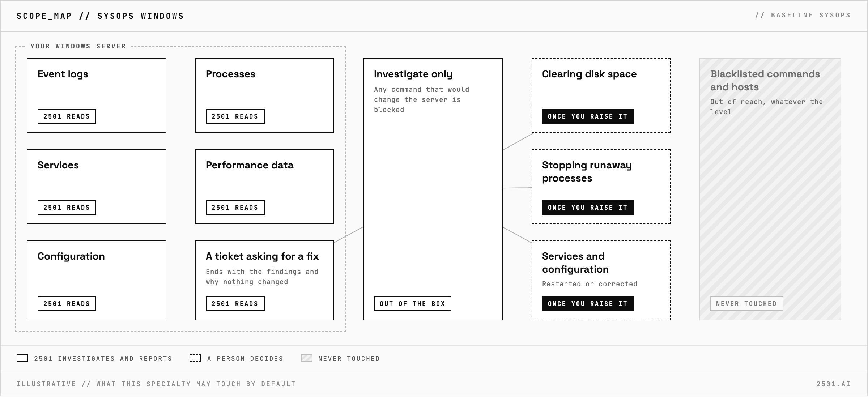Click the OUT OF THE BOX badge

click(x=413, y=304)
